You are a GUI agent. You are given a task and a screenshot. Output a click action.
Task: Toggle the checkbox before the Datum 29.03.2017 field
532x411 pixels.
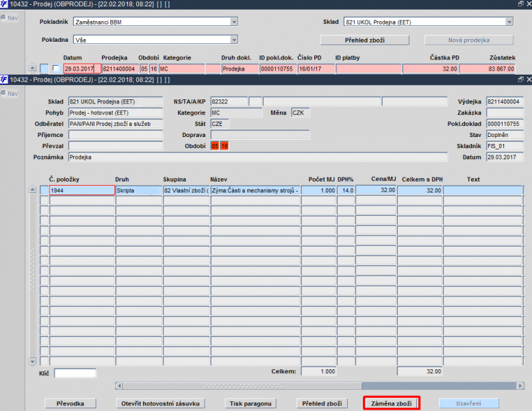pyautogui.click(x=55, y=68)
